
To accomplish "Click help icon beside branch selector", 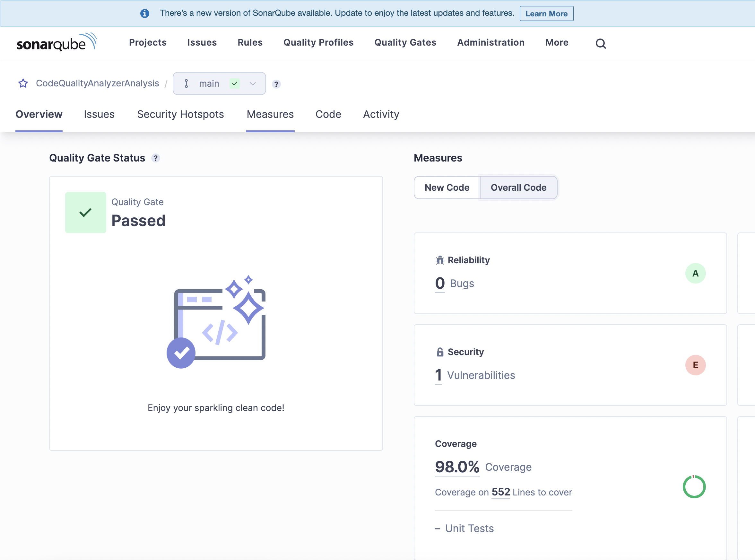I will tap(276, 84).
